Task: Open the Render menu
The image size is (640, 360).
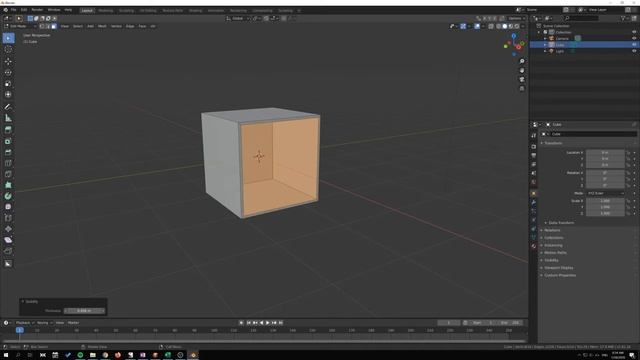Action: [x=37, y=10]
